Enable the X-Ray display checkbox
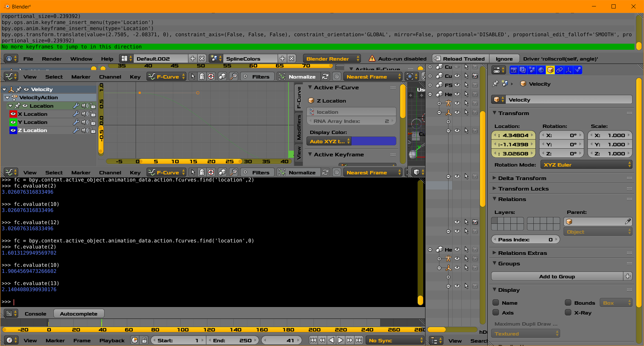Viewport: 644px width, 346px height. tap(568, 312)
